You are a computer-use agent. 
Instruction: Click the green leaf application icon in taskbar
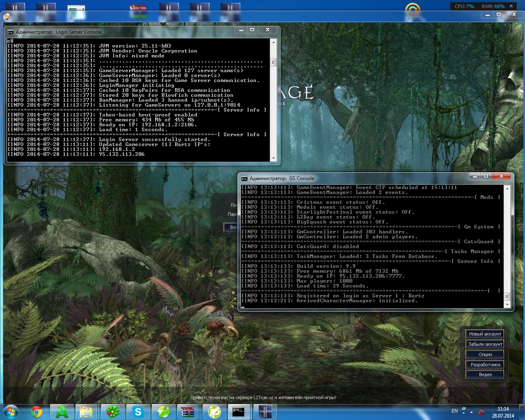tap(163, 411)
